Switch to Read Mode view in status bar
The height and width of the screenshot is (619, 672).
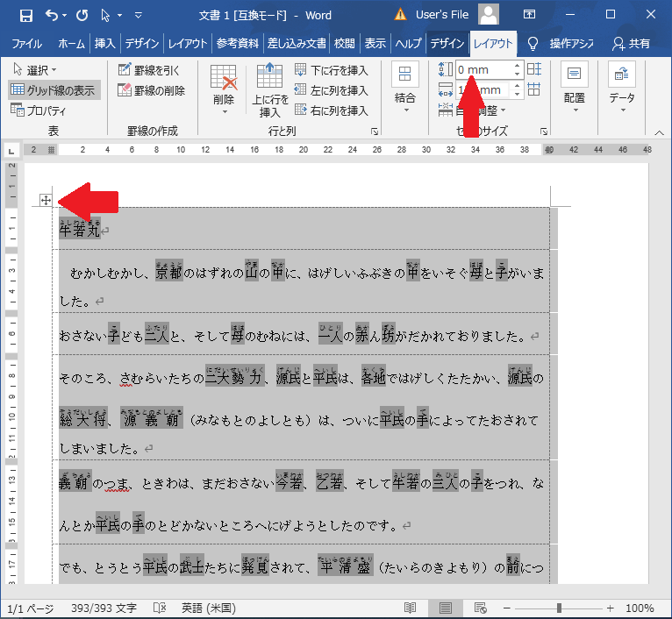pyautogui.click(x=411, y=608)
